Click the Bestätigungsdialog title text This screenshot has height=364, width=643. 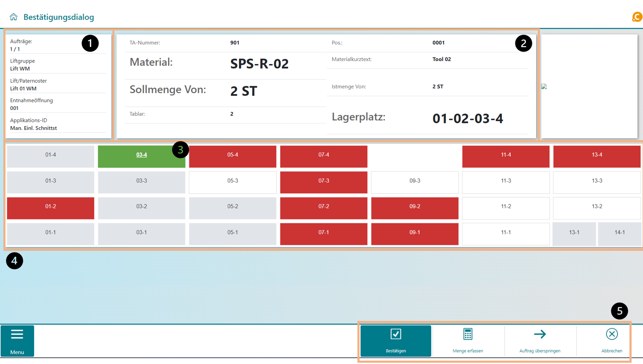pos(59,17)
